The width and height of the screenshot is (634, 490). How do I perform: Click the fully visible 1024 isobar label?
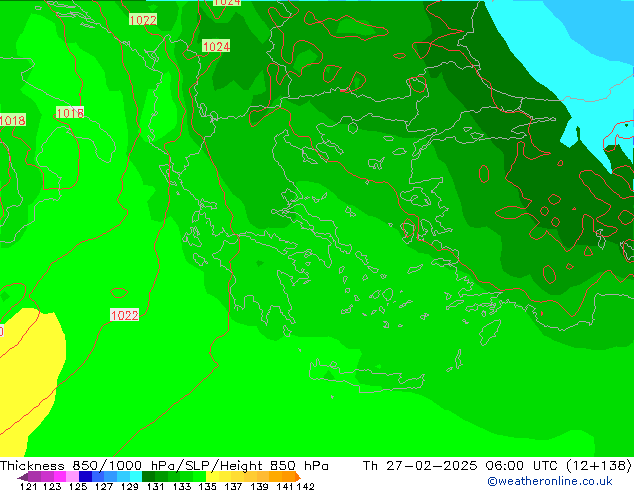pyautogui.click(x=216, y=46)
